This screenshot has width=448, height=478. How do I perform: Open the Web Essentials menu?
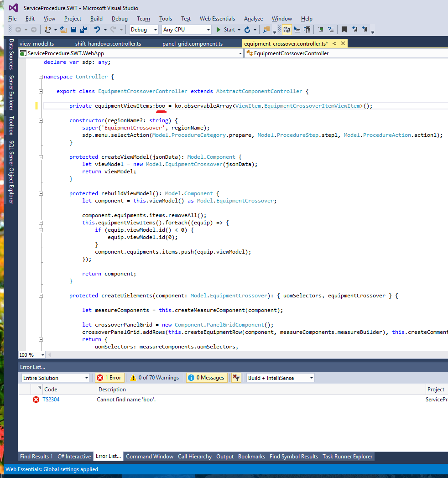217,19
